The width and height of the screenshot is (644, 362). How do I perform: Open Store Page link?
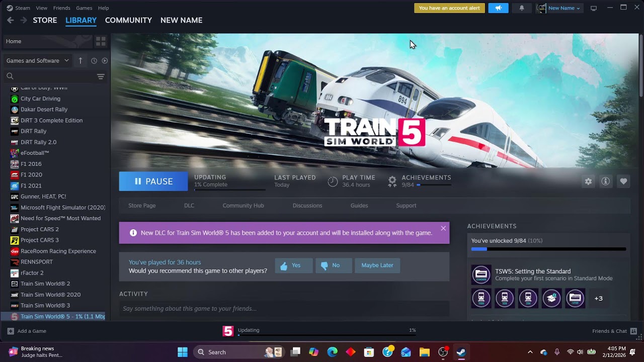click(142, 206)
